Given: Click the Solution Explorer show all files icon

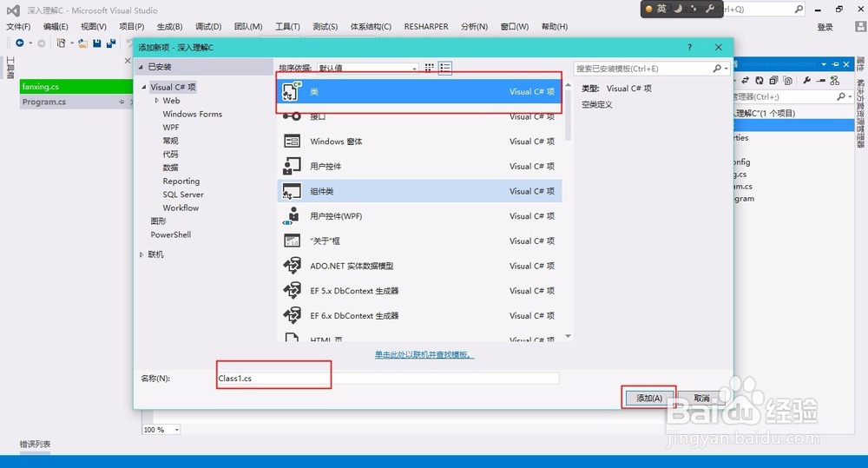Looking at the screenshot, I should pos(788,81).
